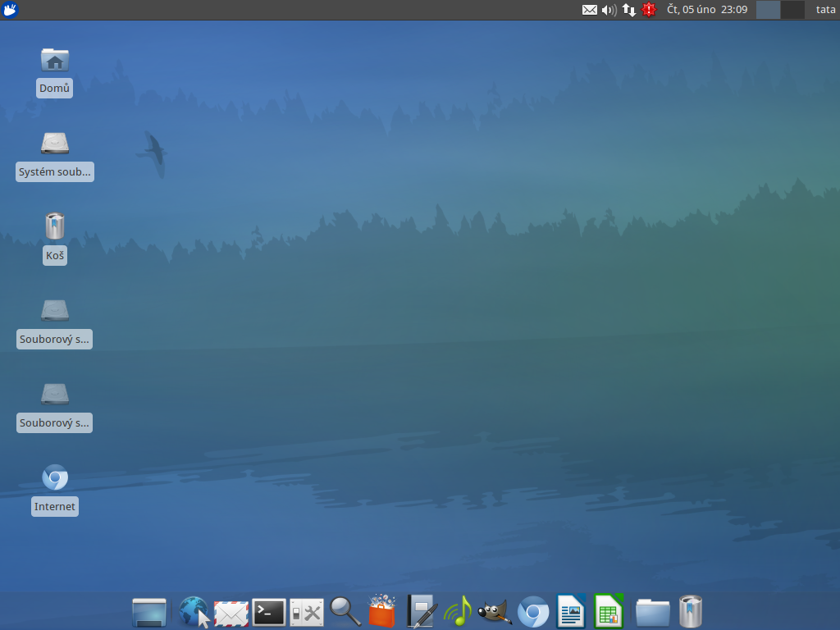Open the settings manager in the dock
The image size is (840, 630).
307,612
